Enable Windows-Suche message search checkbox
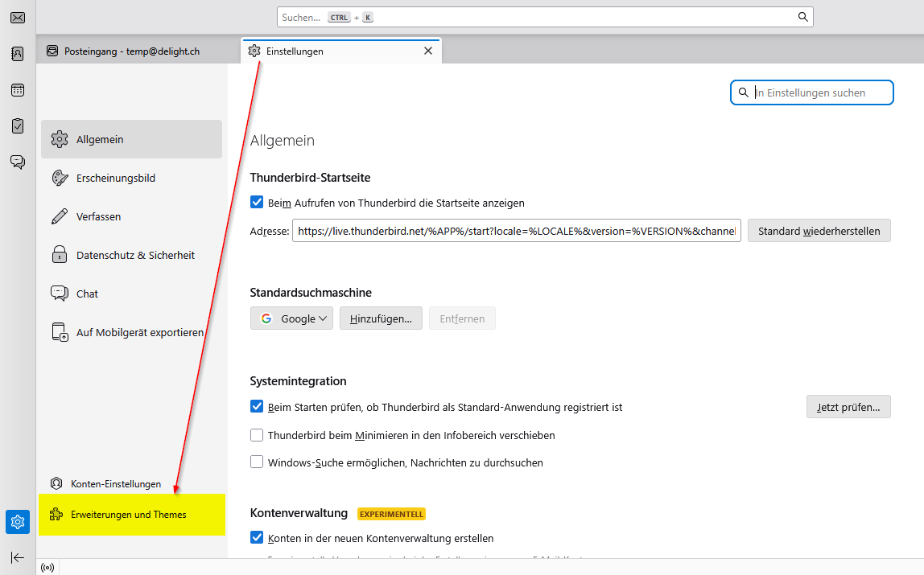This screenshot has width=924, height=575. click(x=257, y=462)
